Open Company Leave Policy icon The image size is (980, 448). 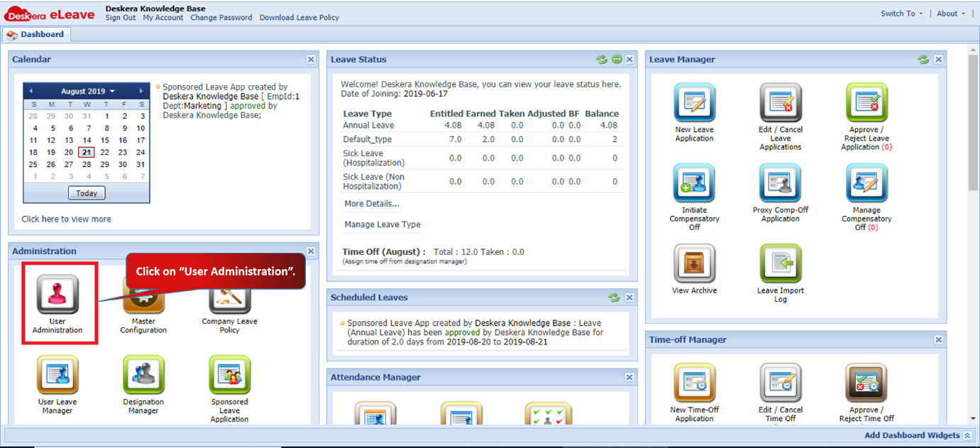[x=229, y=294]
